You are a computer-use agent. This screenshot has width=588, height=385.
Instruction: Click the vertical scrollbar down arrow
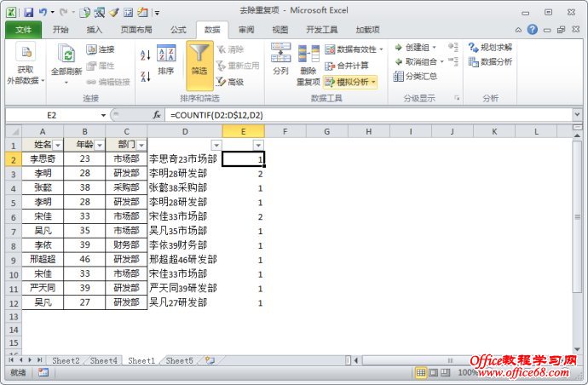coord(577,349)
